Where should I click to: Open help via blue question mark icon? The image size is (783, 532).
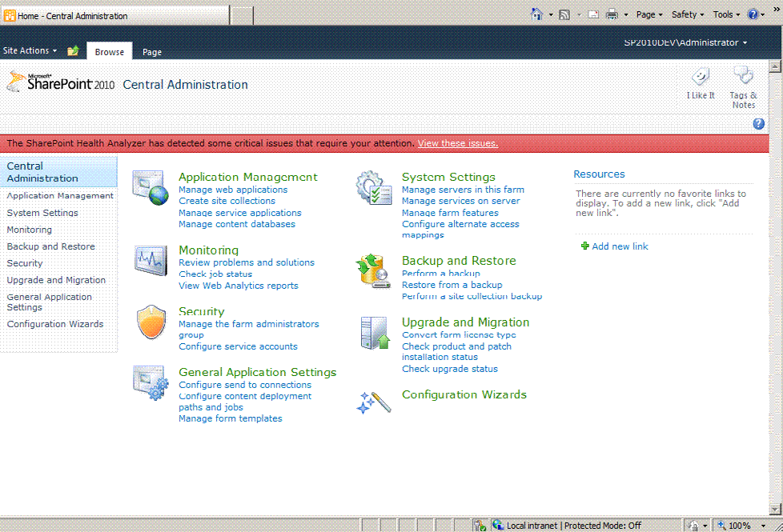(x=758, y=124)
